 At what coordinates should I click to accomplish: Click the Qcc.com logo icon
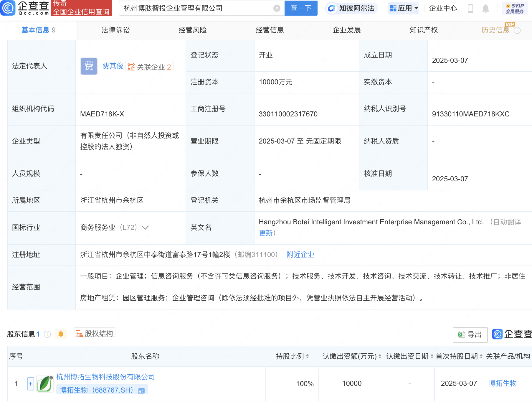pyautogui.click(x=8, y=8)
